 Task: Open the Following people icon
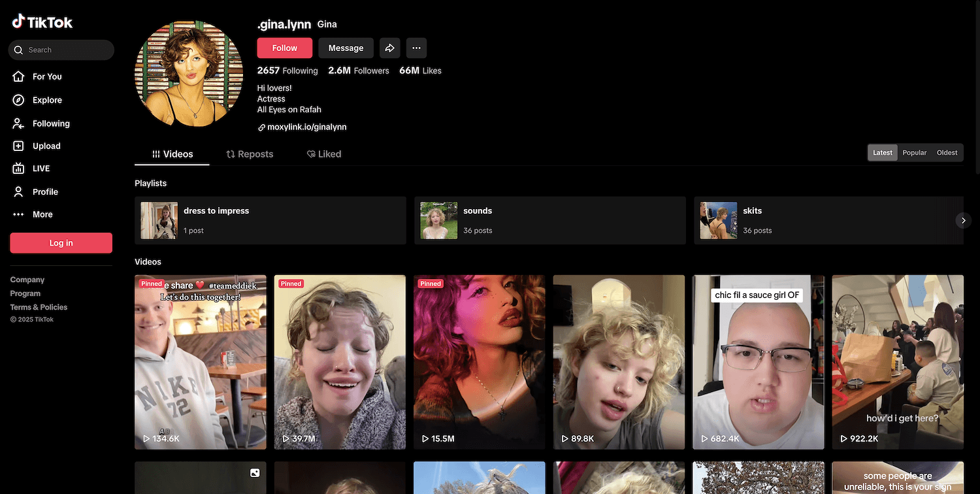tap(18, 124)
